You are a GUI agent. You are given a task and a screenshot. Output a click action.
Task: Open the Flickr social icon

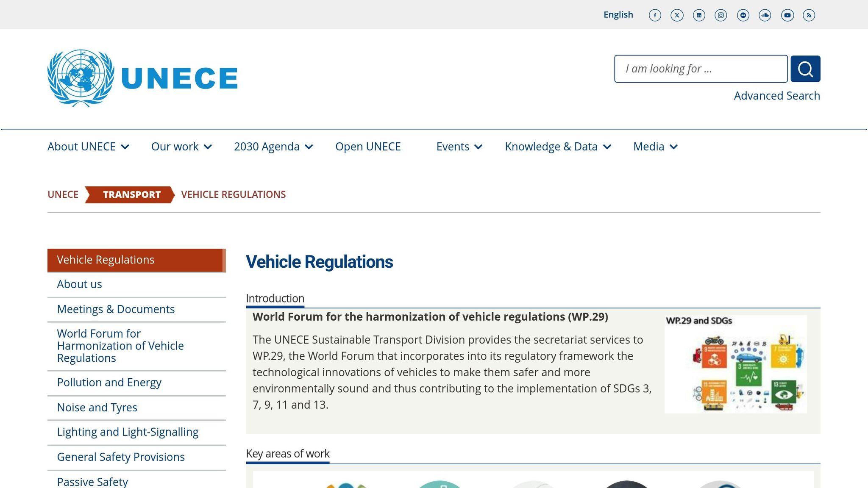[x=743, y=15]
